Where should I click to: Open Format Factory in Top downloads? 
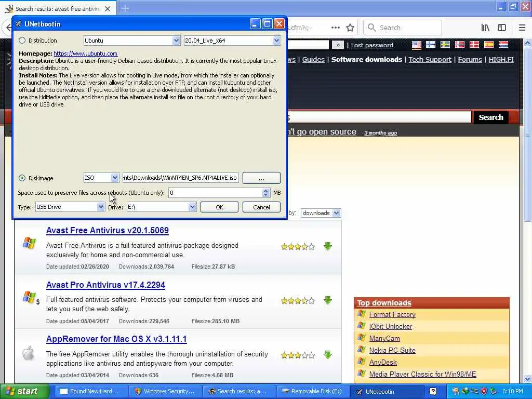coord(392,314)
